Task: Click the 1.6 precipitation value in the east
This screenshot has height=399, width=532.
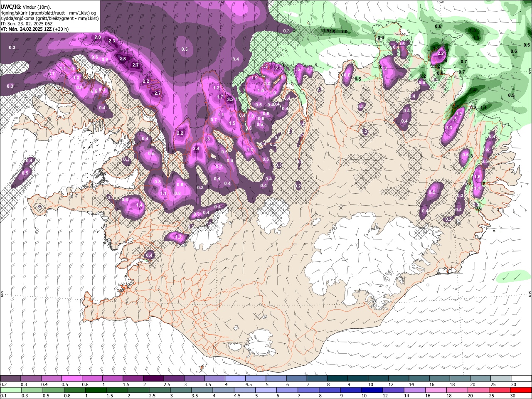Action: [477, 177]
